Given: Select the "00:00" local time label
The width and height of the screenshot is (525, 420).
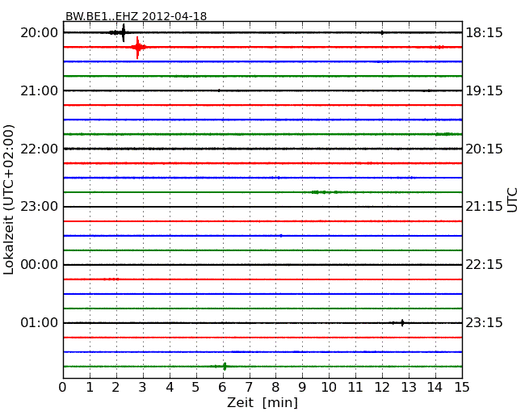Looking at the screenshot, I should pos(40,265).
